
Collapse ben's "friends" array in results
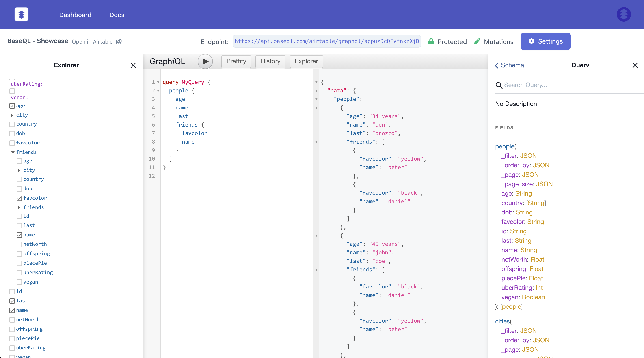(316, 142)
